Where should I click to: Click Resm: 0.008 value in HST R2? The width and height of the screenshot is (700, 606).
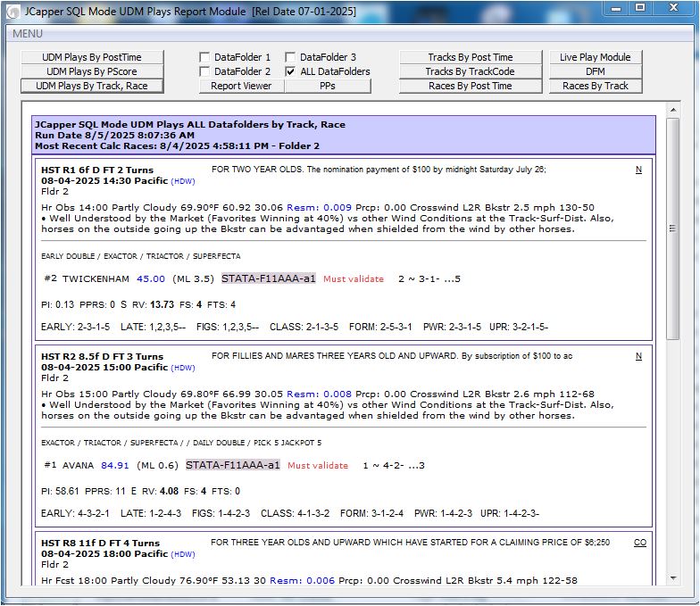320,394
